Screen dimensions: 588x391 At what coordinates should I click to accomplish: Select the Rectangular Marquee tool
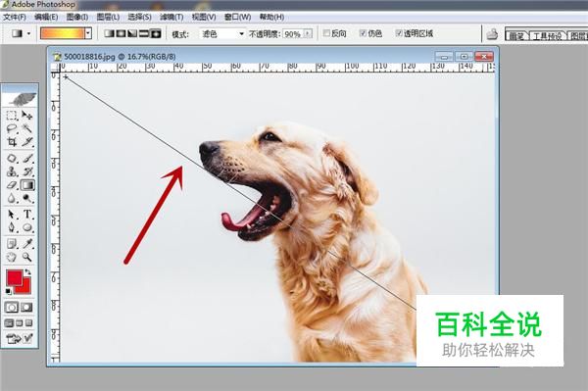(x=12, y=115)
